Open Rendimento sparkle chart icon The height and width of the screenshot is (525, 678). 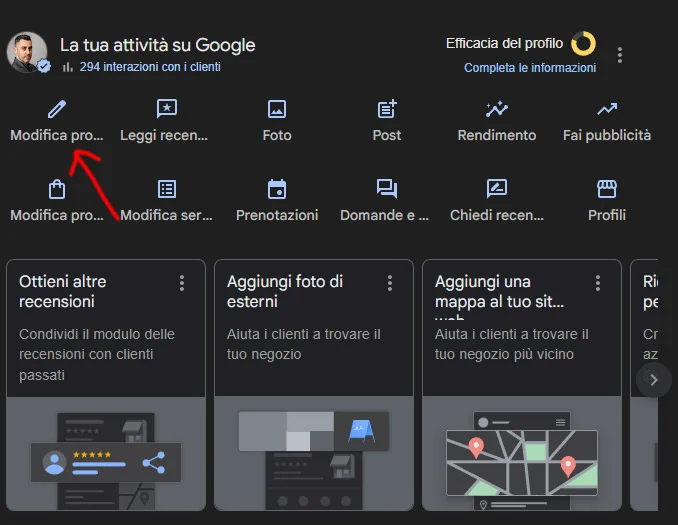(497, 109)
